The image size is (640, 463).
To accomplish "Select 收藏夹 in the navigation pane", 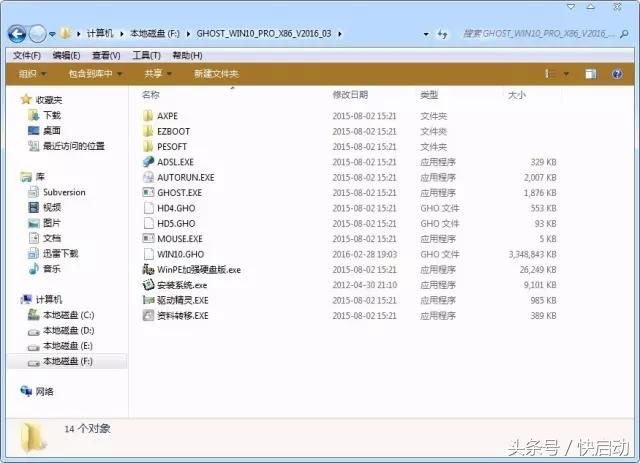I will 49,100.
